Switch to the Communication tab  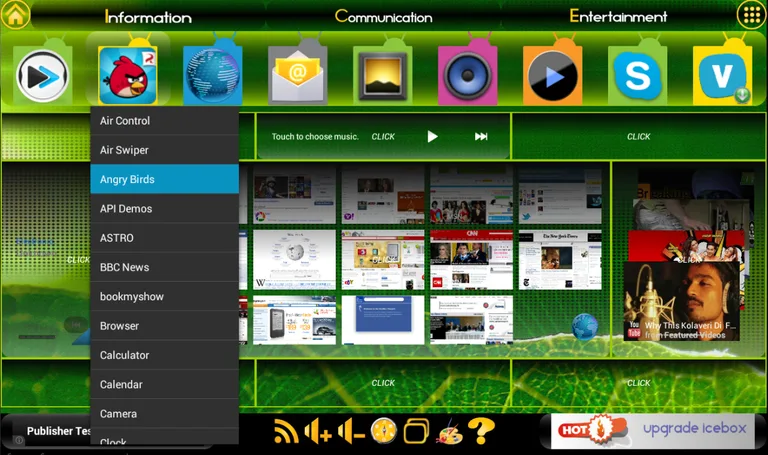384,17
